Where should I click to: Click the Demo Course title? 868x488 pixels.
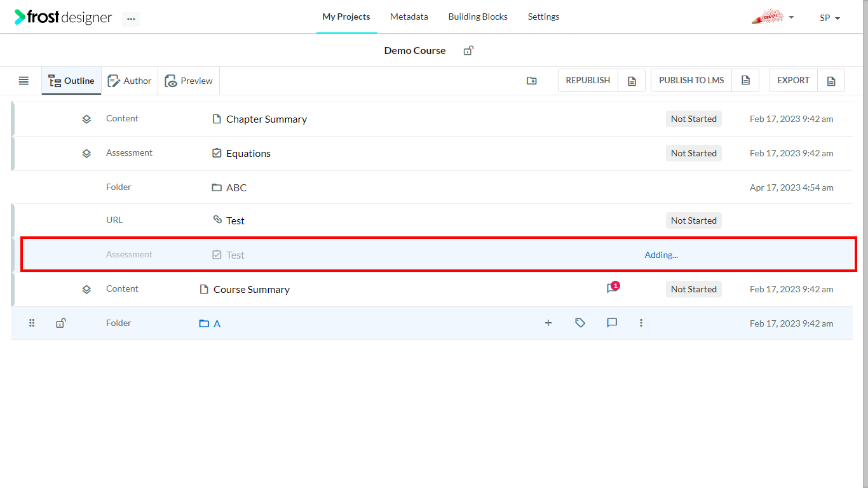415,51
